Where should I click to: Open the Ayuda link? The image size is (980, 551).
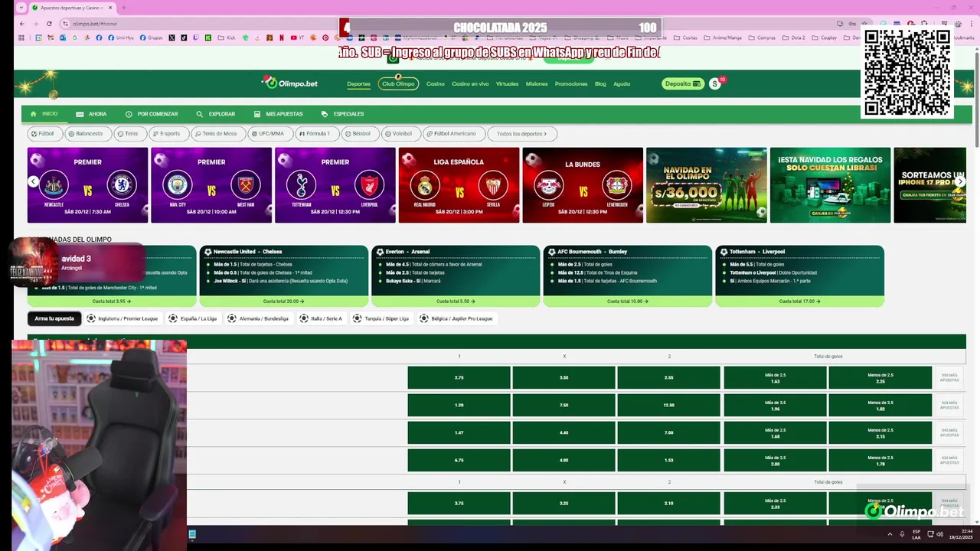pyautogui.click(x=622, y=84)
